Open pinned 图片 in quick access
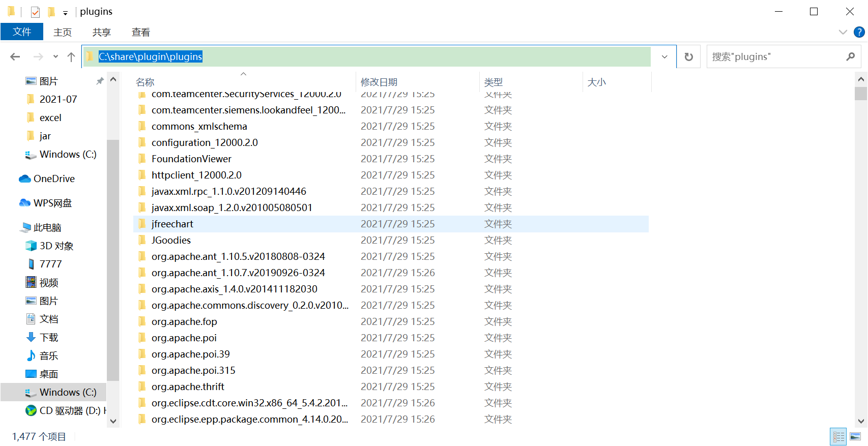The width and height of the screenshot is (868, 446). 49,81
